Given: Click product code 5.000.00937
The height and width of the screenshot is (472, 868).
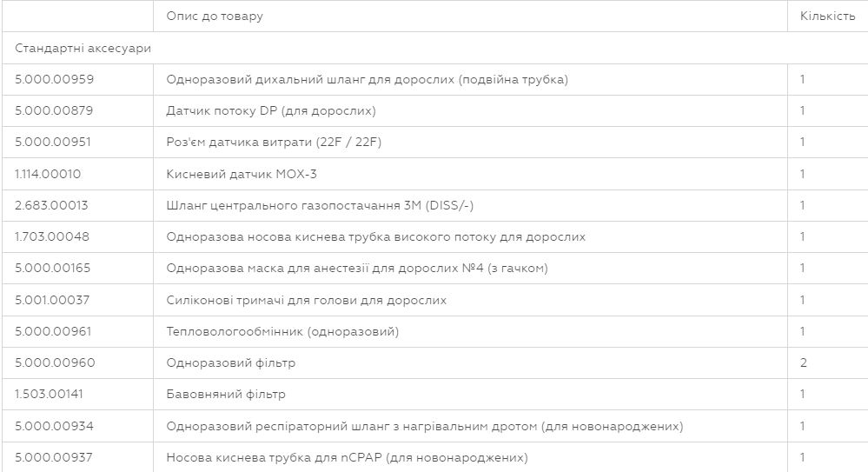Looking at the screenshot, I should pyautogui.click(x=54, y=457).
